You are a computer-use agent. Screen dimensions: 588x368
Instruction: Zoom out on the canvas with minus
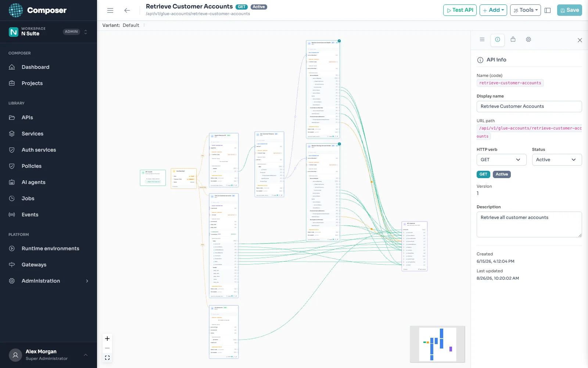click(x=107, y=348)
